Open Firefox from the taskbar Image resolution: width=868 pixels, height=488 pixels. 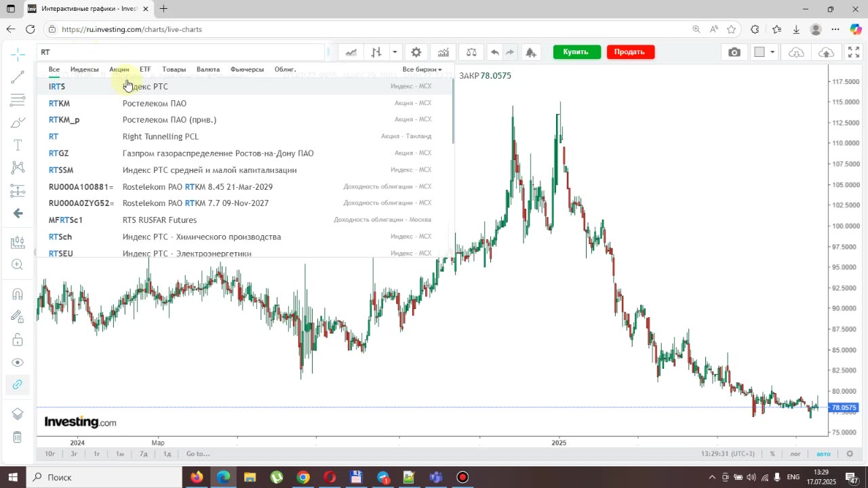(197, 477)
